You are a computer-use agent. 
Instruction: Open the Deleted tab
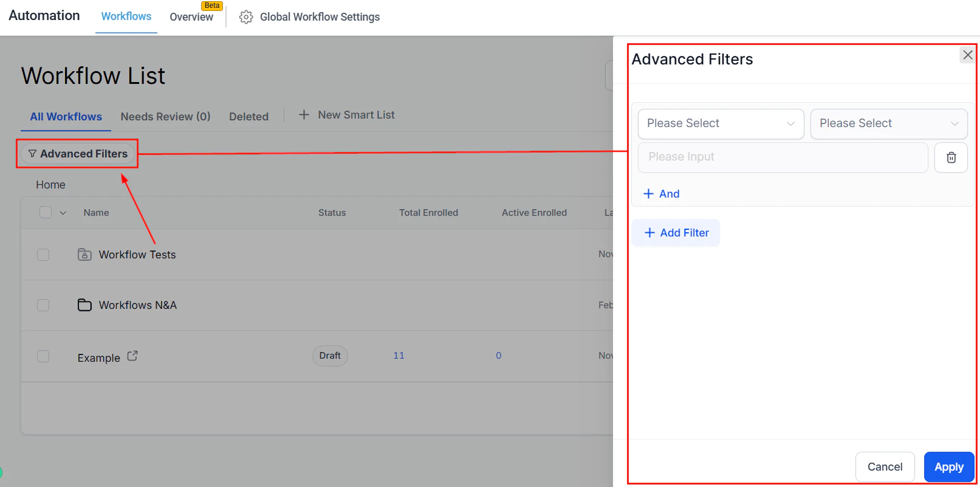point(248,117)
